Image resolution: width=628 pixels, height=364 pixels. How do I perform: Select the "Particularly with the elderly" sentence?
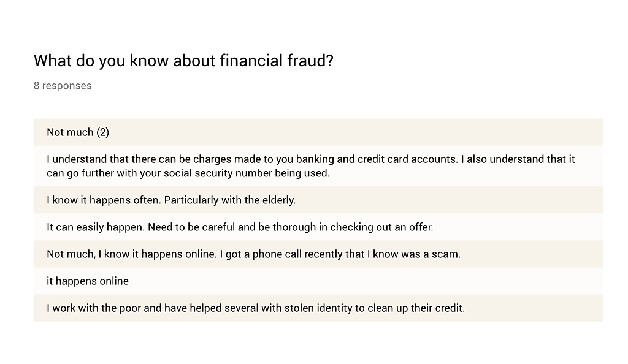click(x=230, y=200)
